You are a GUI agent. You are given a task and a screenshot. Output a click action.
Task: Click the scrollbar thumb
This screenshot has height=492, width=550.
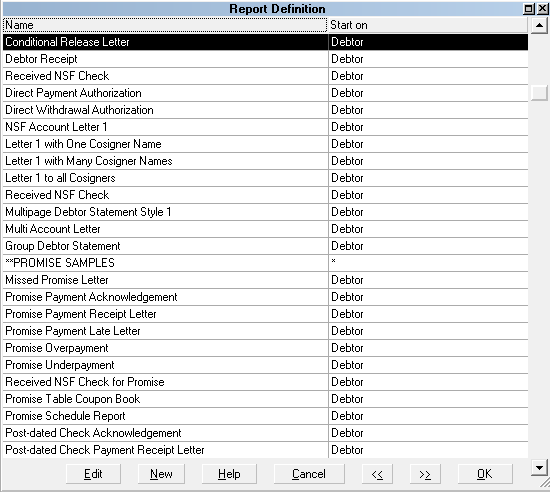[x=539, y=93]
